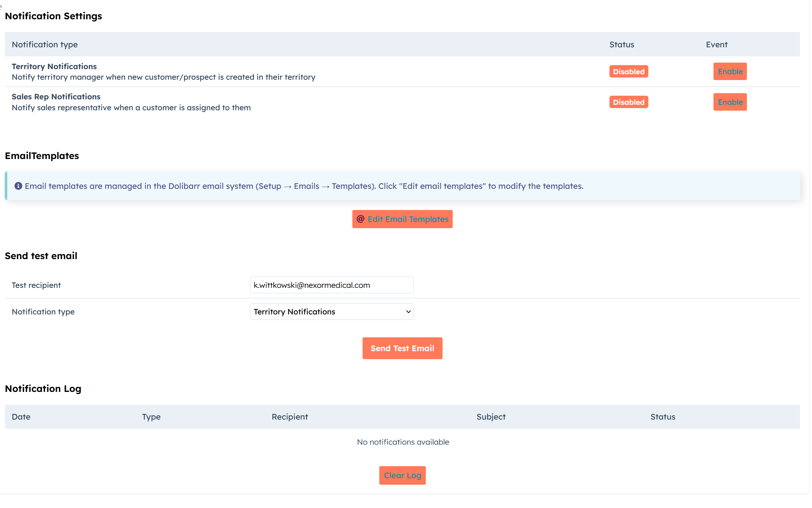
Task: Open Edit Email Templates
Action: click(x=408, y=219)
